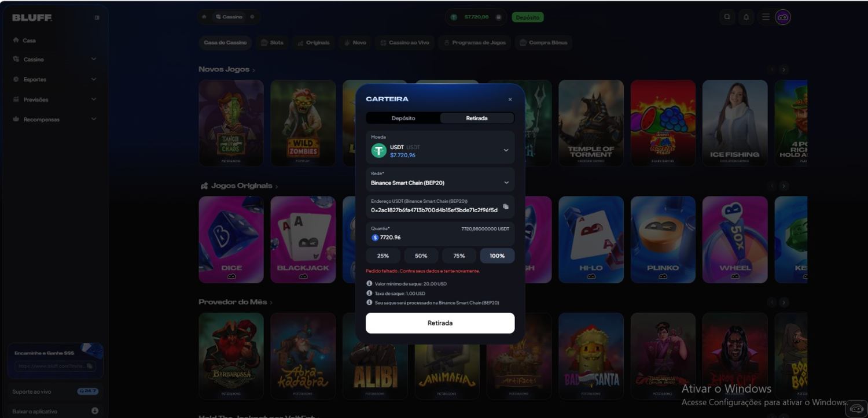Click the info icon beside Valor mínimo de saque

(369, 283)
